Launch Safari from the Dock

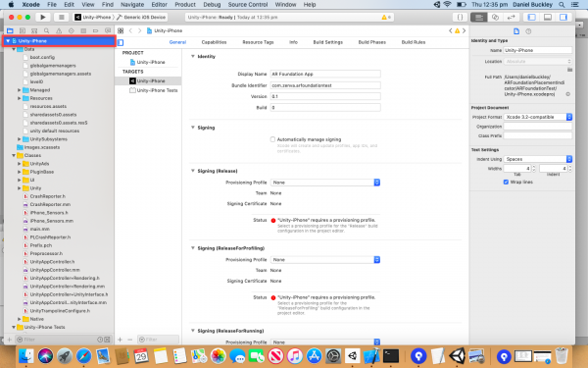point(83,355)
